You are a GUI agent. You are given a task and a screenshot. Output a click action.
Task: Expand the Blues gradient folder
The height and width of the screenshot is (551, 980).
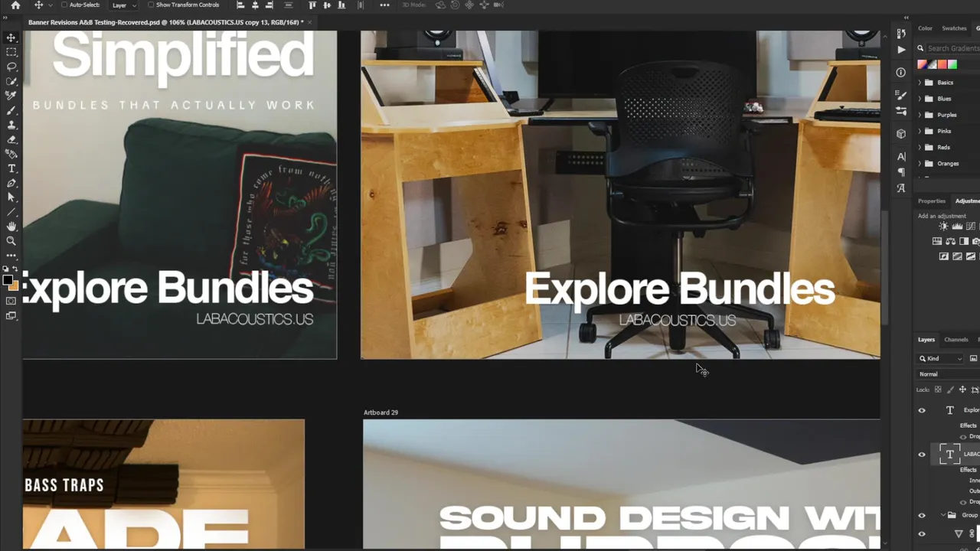click(920, 99)
